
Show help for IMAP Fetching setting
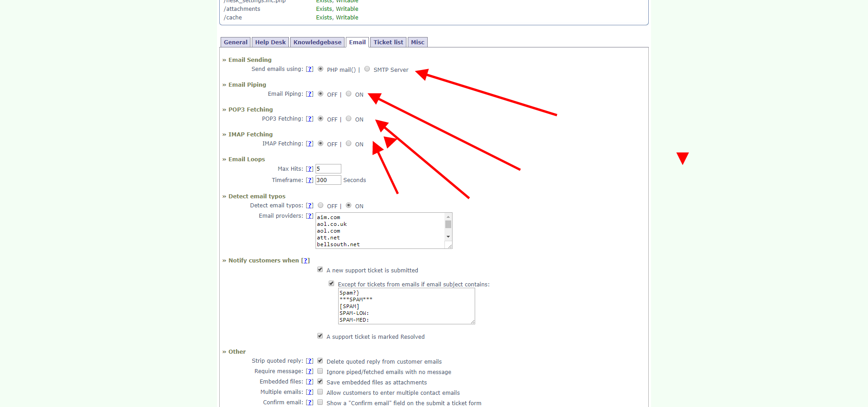(309, 144)
